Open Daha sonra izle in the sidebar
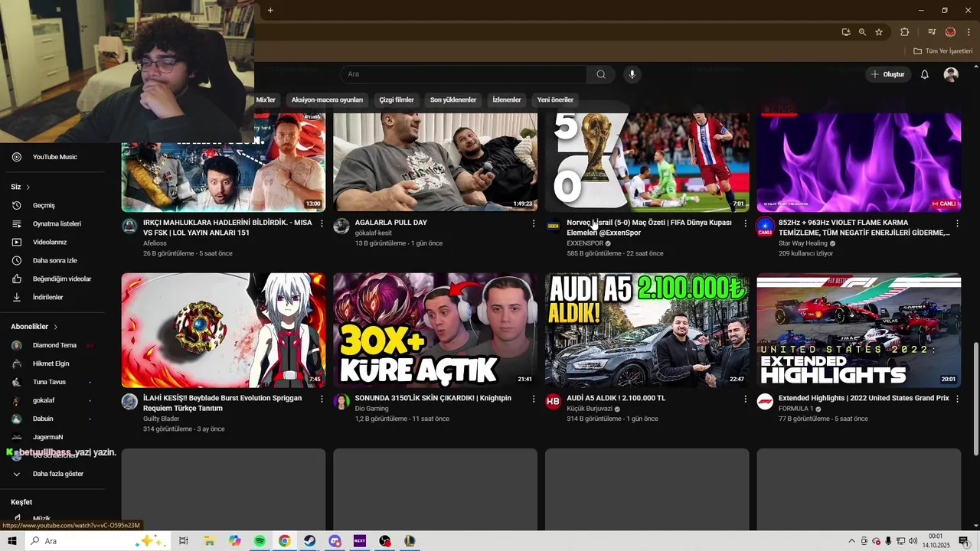 pyautogui.click(x=54, y=260)
